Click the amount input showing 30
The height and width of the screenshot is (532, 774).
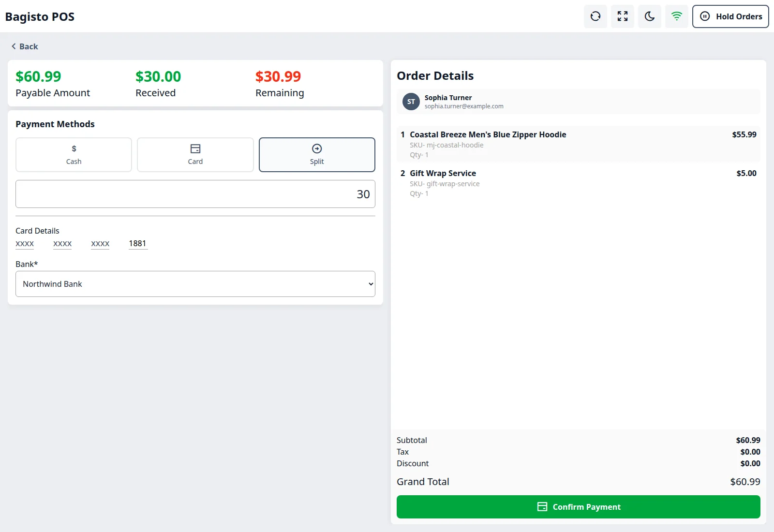(x=195, y=194)
